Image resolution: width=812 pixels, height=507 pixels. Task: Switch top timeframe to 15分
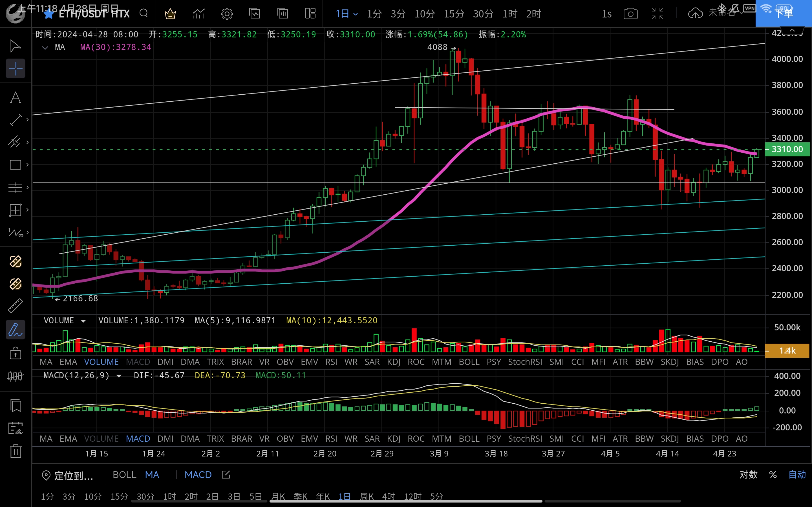(454, 14)
